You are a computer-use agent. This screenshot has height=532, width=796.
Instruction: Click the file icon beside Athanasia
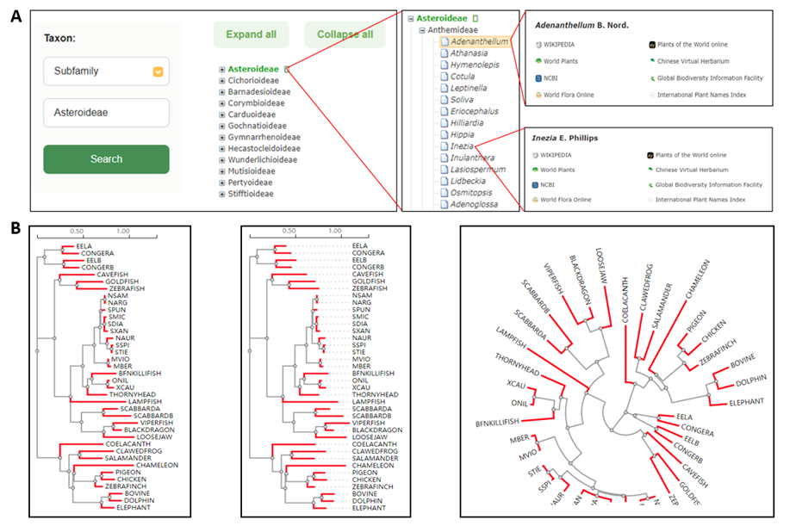445,53
